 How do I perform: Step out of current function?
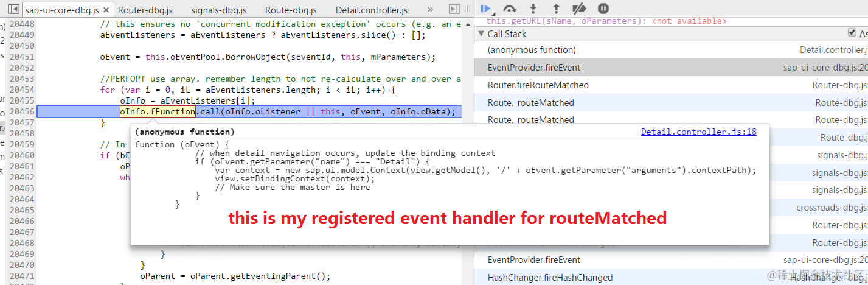coord(556,9)
